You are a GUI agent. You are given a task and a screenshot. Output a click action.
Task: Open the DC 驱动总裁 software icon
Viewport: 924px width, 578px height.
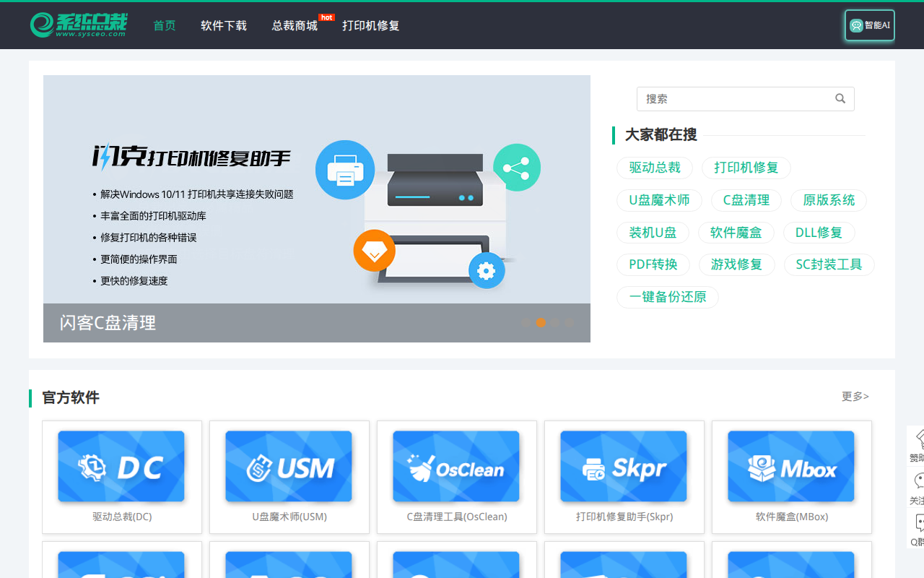click(x=121, y=467)
